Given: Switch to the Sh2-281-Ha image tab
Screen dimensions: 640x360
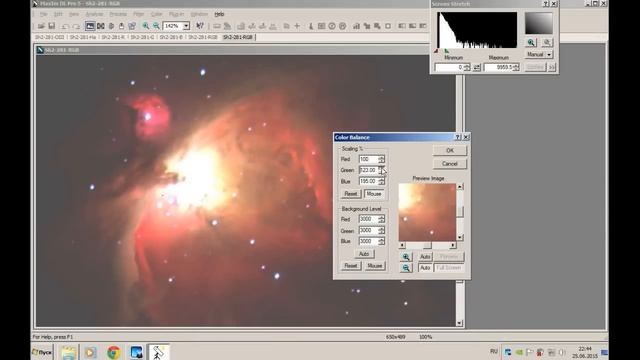Looking at the screenshot, I should click(x=82, y=37).
